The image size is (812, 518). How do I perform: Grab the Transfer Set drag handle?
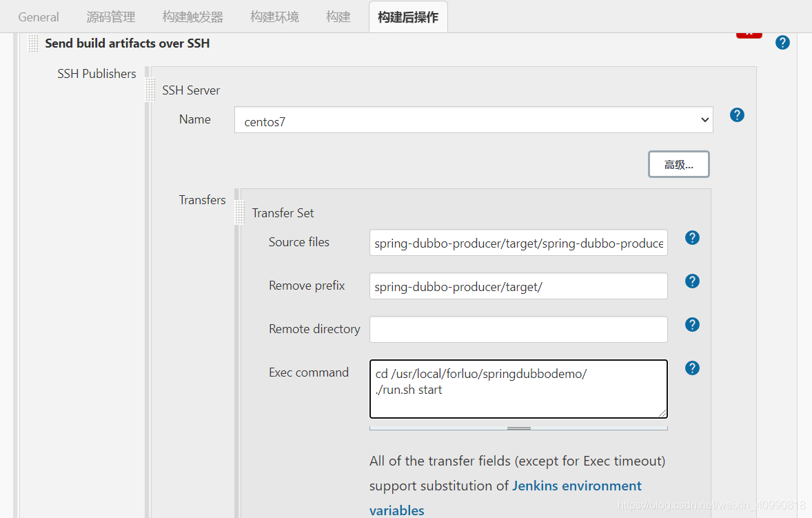pyautogui.click(x=240, y=212)
